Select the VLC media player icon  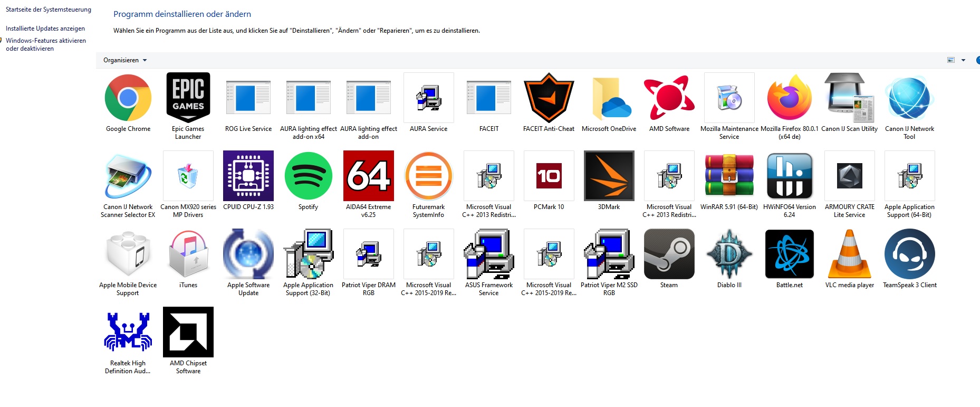[850, 254]
